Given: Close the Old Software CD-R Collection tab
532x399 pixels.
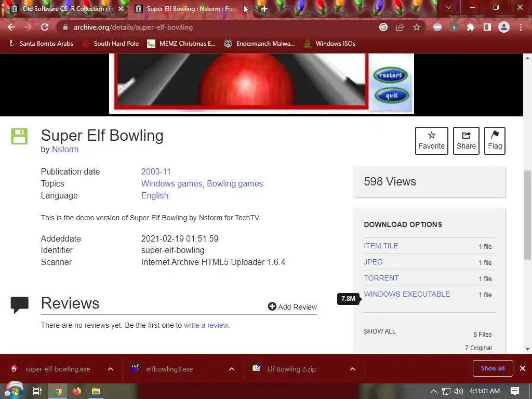Looking at the screenshot, I should (121, 9).
